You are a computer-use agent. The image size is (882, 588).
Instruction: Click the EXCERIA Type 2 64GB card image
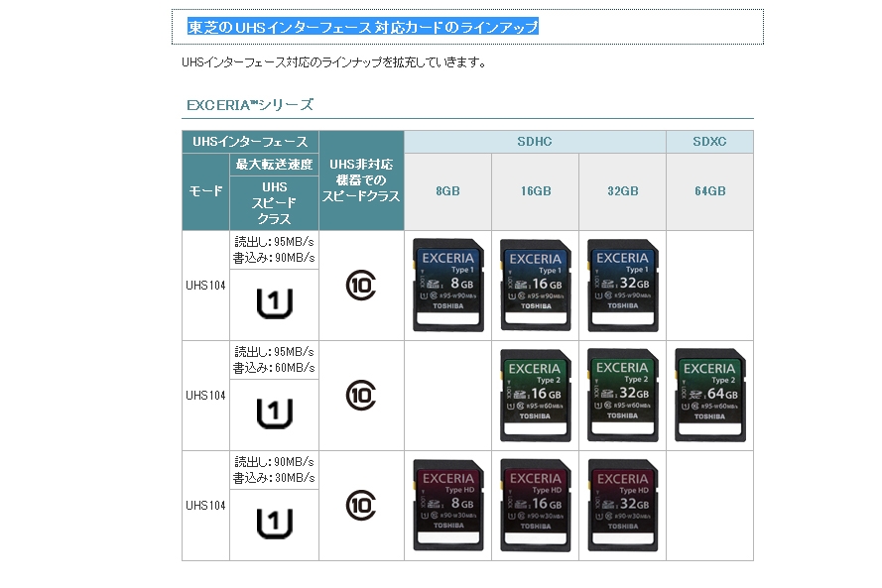pyautogui.click(x=710, y=396)
